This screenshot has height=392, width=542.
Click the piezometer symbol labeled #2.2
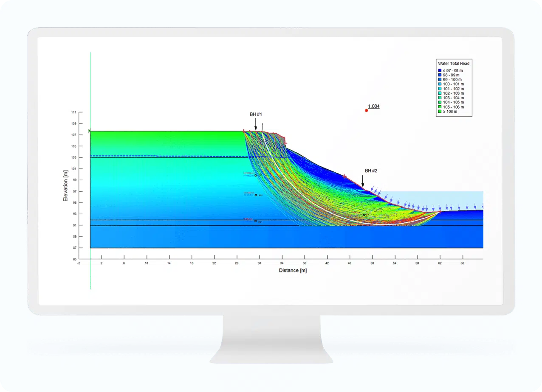click(x=256, y=195)
